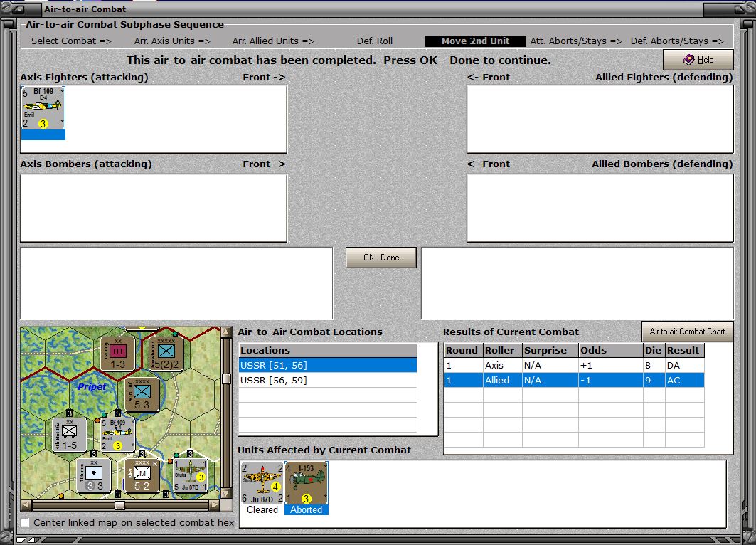Click the Allied Fighters (defending) empty box
756x545 pixels.
pos(600,119)
